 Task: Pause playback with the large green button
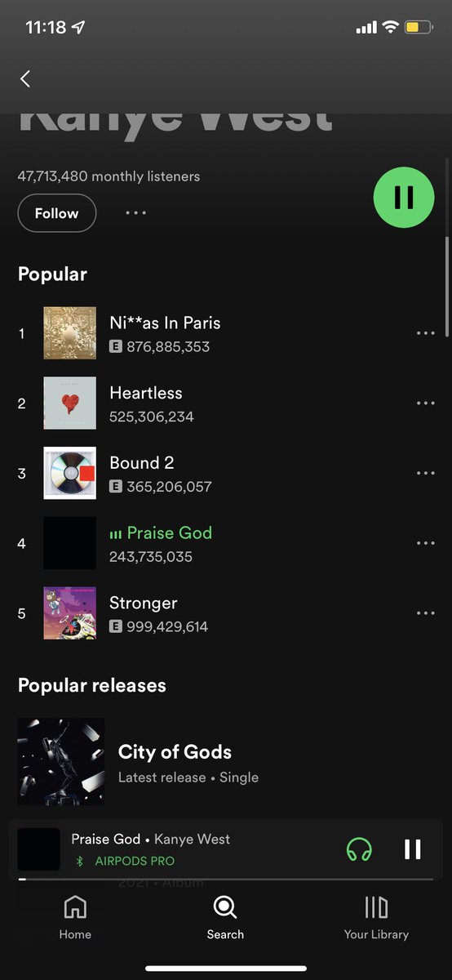(x=404, y=197)
